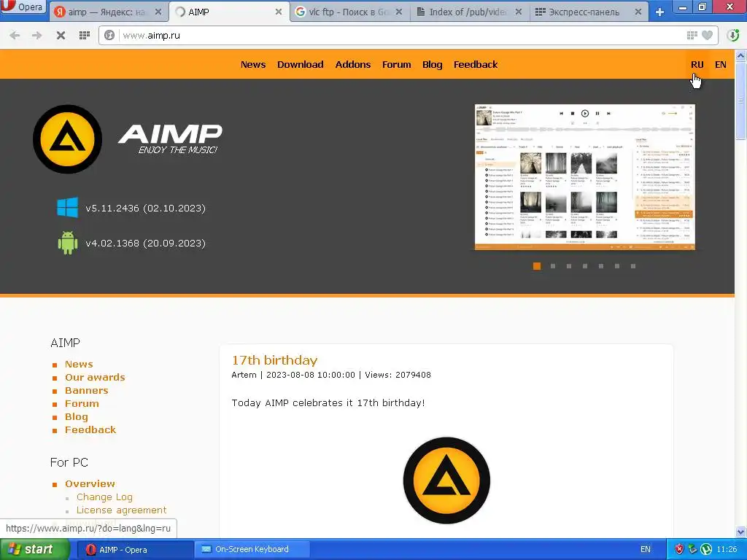Viewport: 747px width, 560px height.
Task: Open Forum in the AIMP sidebar
Action: click(82, 403)
